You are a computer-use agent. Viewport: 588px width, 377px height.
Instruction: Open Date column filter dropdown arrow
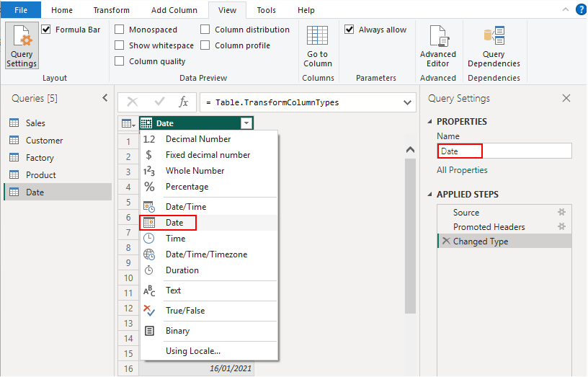(x=246, y=123)
